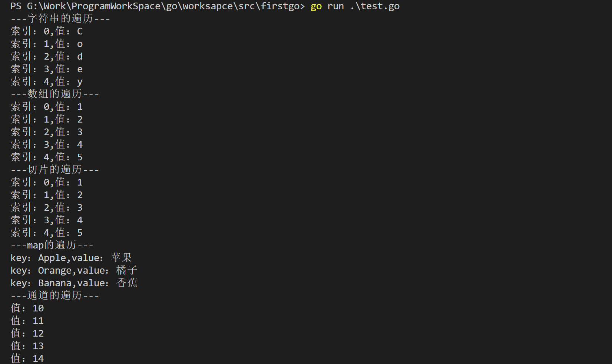Click the '.\test.go' file argument

pos(374,6)
